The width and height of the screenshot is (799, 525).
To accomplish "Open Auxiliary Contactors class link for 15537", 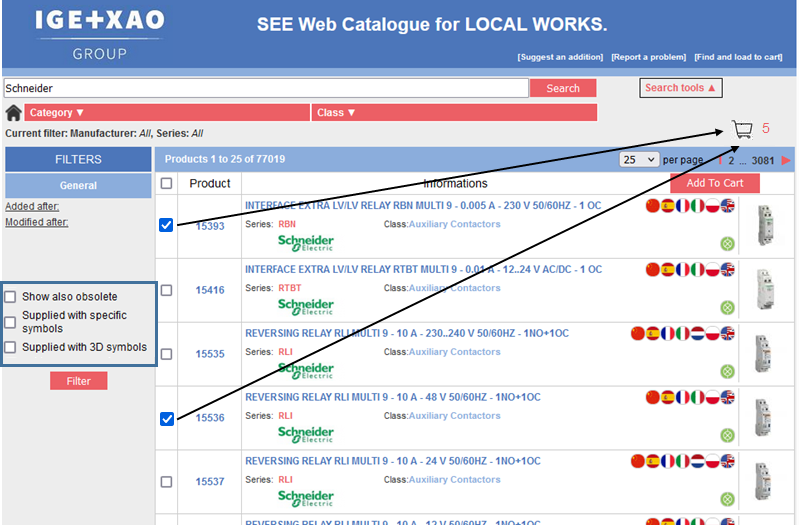I will tap(455, 480).
